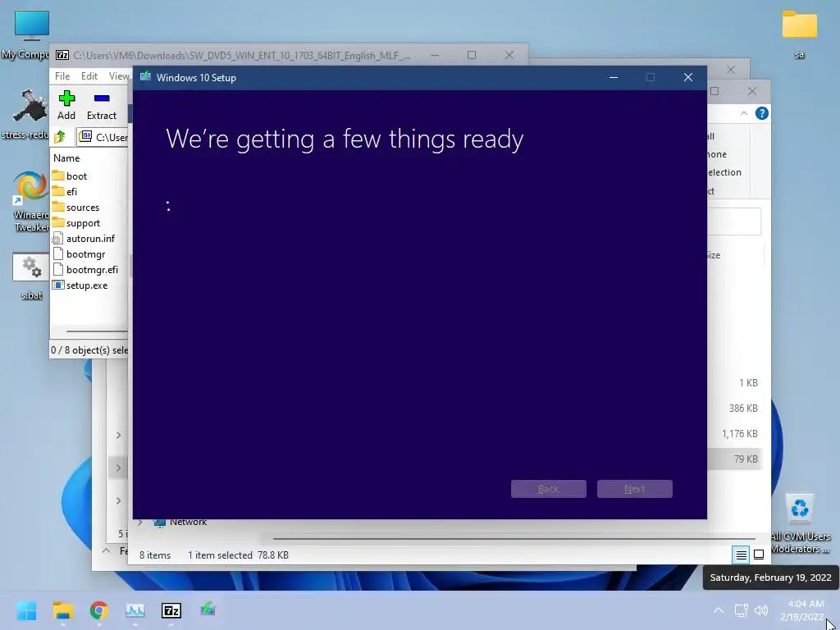Expand the Network tree node in Explorer
Image resolution: width=840 pixels, height=630 pixels.
point(139,522)
